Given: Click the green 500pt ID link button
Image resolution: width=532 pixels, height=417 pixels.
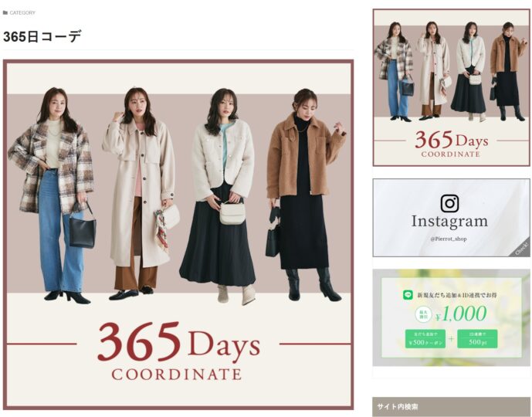Looking at the screenshot, I should [x=477, y=339].
